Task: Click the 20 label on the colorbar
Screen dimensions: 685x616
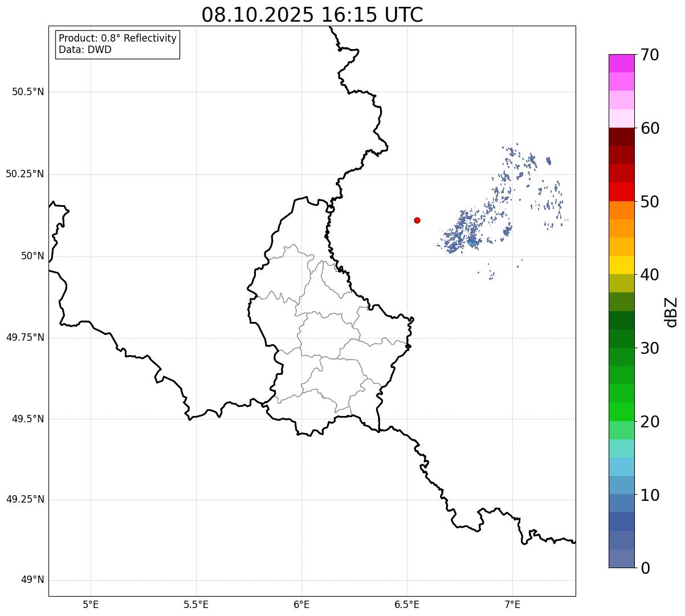Action: [651, 422]
